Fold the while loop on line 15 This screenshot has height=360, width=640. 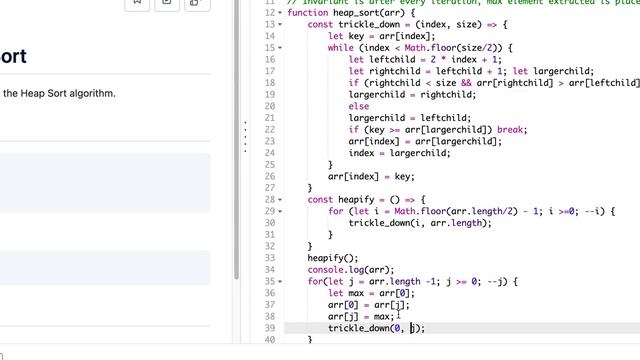click(x=280, y=48)
